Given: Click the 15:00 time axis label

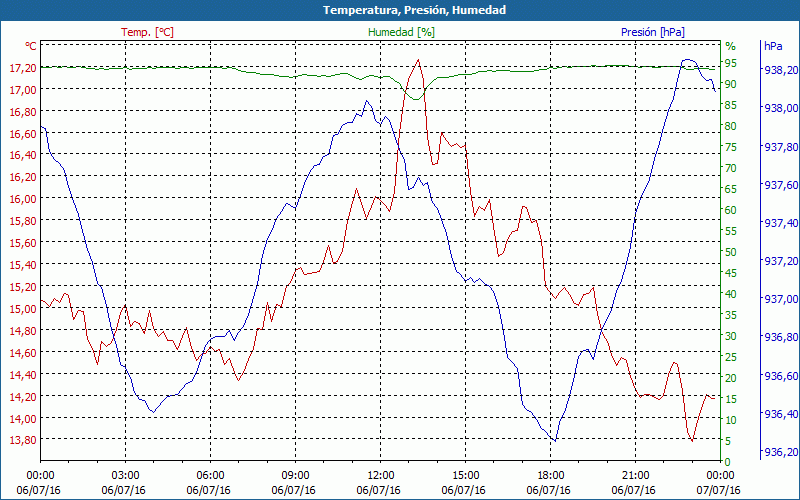Looking at the screenshot, I should [465, 476].
